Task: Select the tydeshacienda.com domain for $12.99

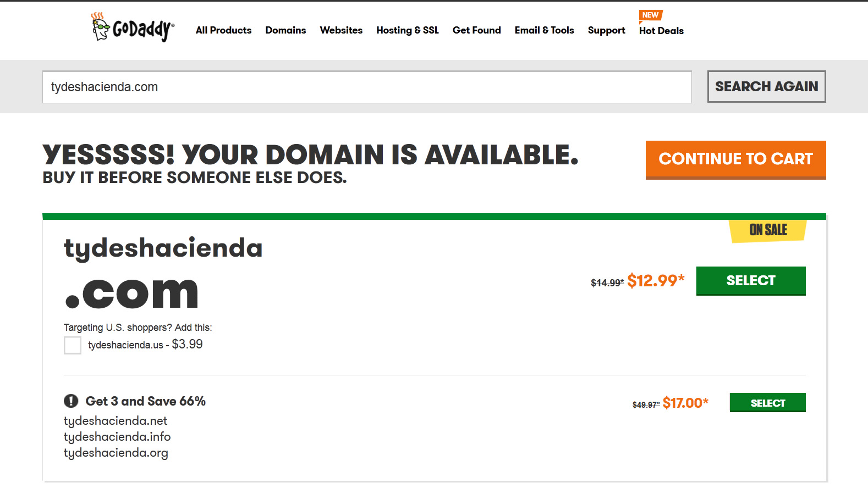Action: pos(750,281)
